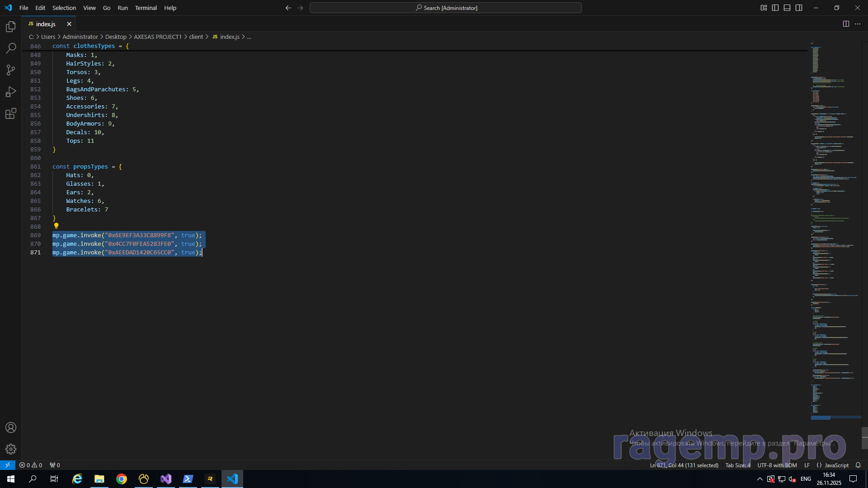The height and width of the screenshot is (488, 868).
Task: Select UTF-8 with BOM encoding indicator
Action: (x=777, y=465)
